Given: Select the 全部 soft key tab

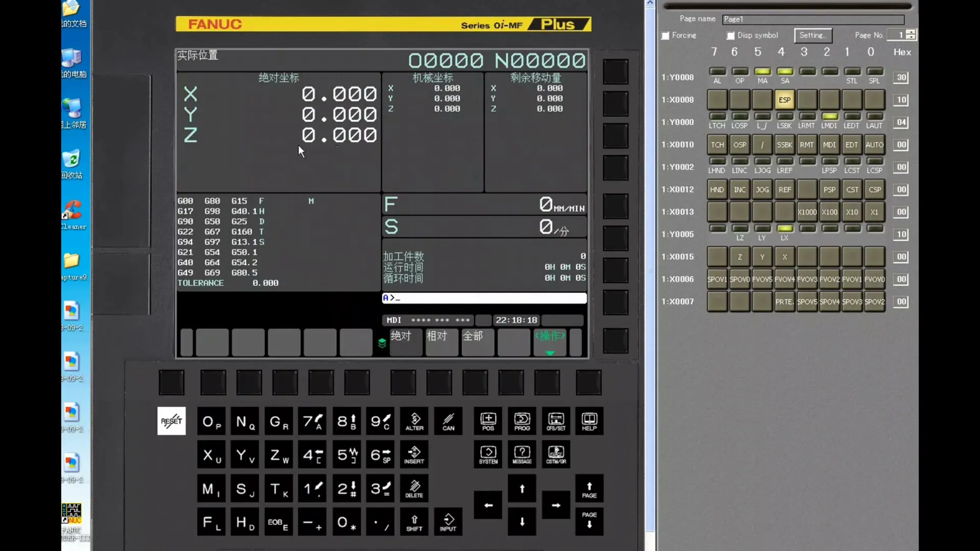Looking at the screenshot, I should point(477,341).
